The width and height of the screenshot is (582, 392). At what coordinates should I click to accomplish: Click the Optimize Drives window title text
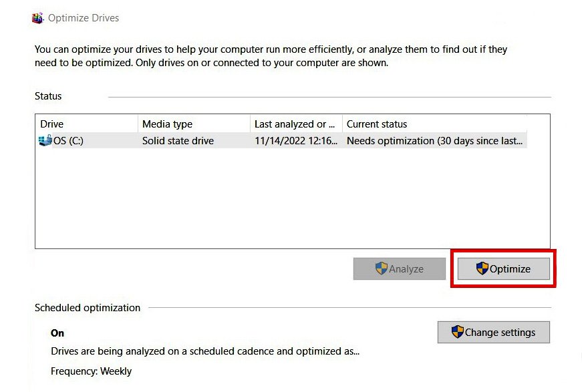click(84, 18)
